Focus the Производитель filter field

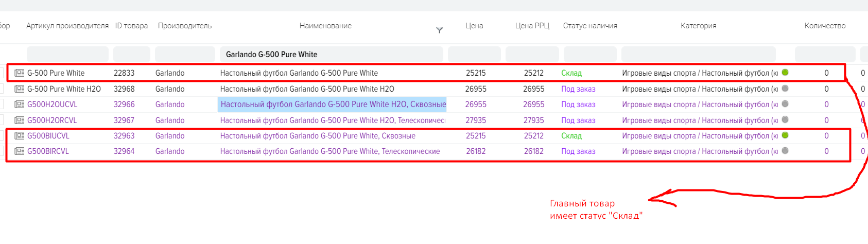(185, 55)
